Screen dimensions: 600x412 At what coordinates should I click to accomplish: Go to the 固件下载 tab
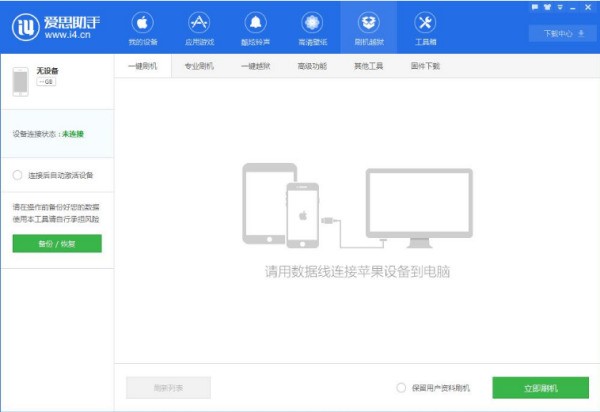click(x=425, y=66)
